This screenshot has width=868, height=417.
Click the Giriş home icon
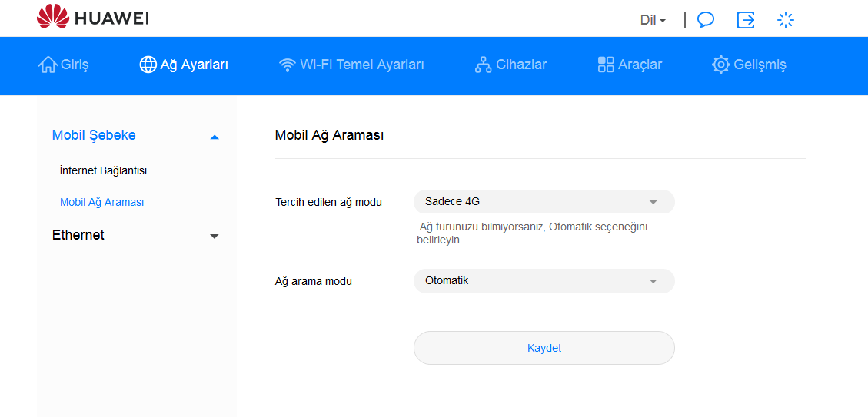pos(48,65)
